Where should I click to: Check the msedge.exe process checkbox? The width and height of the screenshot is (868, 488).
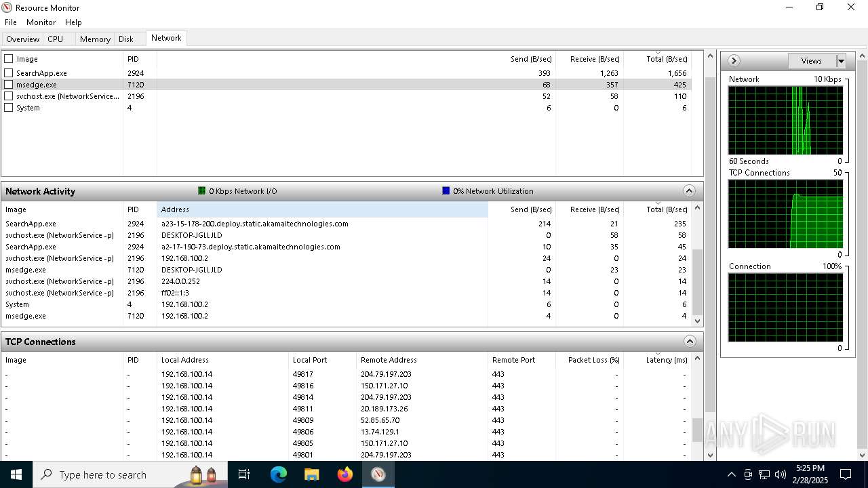pos(9,85)
